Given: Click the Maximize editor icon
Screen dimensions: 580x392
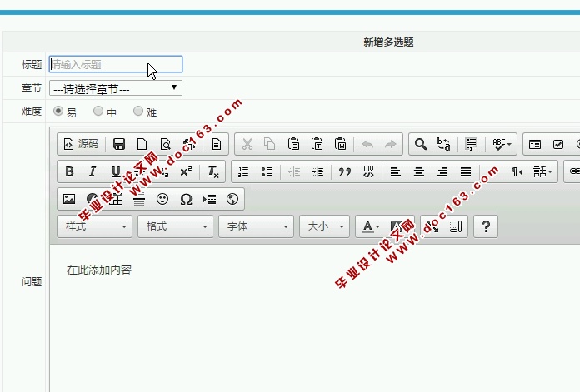Looking at the screenshot, I should tap(432, 226).
